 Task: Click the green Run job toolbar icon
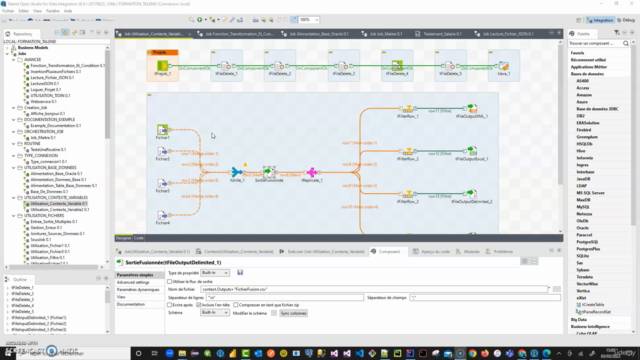click(199, 20)
